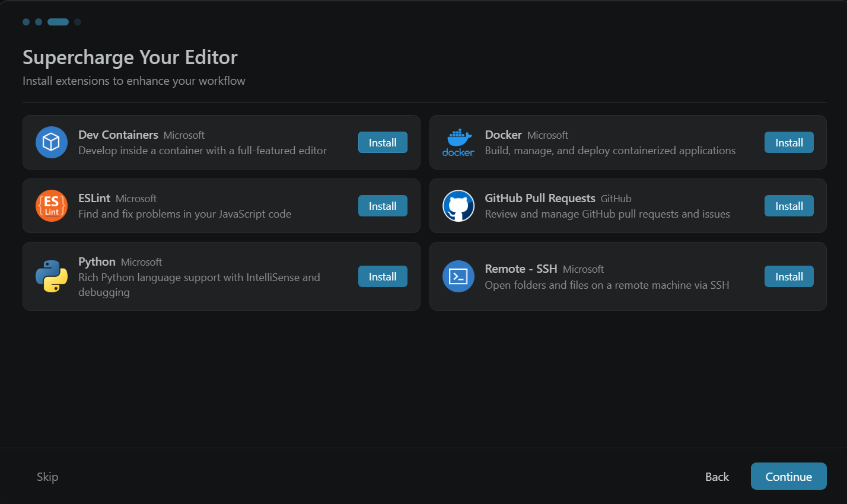
Task: Install the Docker extension
Action: (x=789, y=142)
